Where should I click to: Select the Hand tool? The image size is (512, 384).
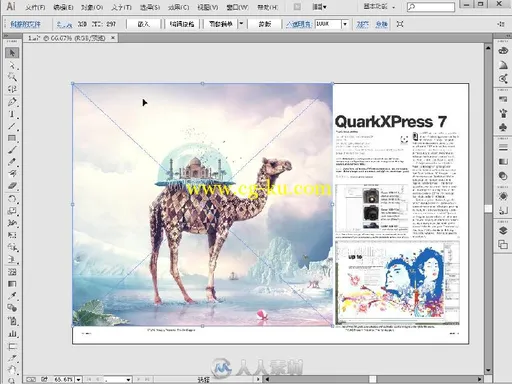coord(12,370)
